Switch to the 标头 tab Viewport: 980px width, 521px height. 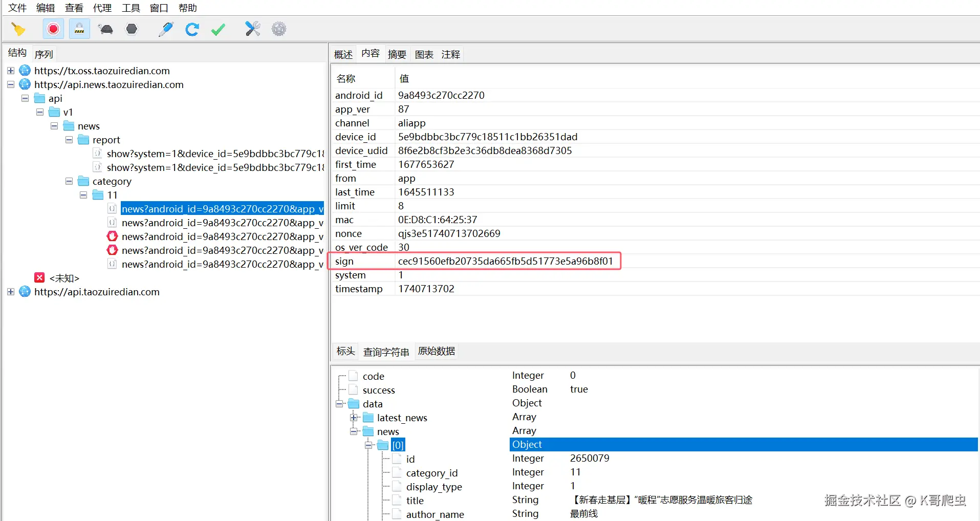346,351
